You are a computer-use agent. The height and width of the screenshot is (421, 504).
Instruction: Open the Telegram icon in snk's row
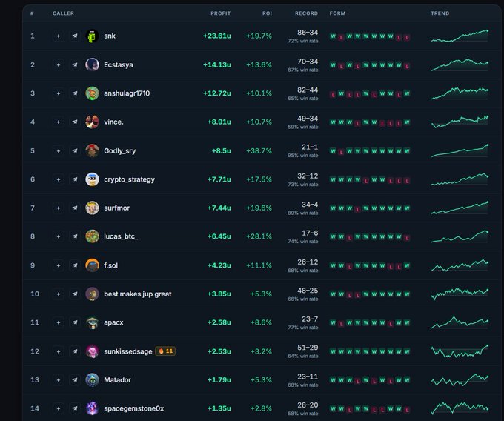pos(75,36)
